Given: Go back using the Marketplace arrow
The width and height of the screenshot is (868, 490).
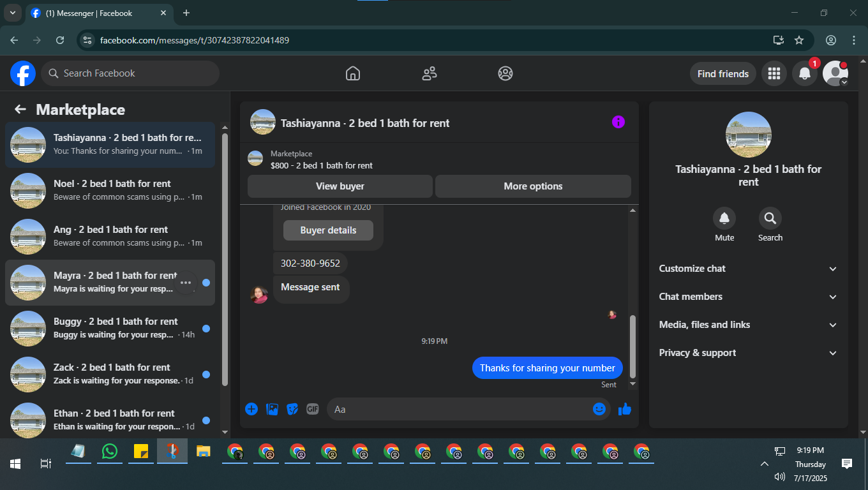Looking at the screenshot, I should click(20, 109).
